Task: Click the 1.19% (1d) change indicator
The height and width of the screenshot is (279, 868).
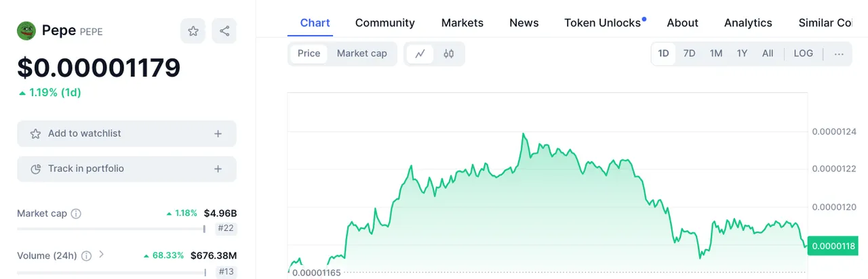Action: 50,93
